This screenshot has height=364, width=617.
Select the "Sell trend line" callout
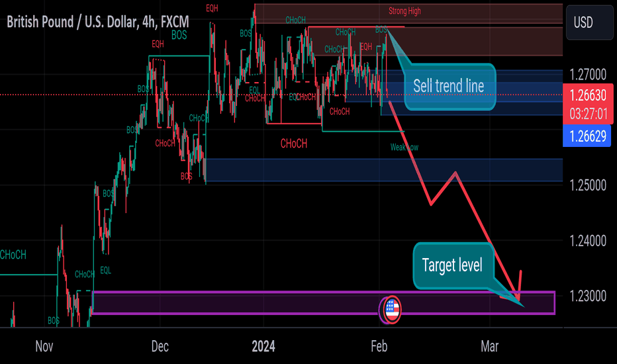450,87
